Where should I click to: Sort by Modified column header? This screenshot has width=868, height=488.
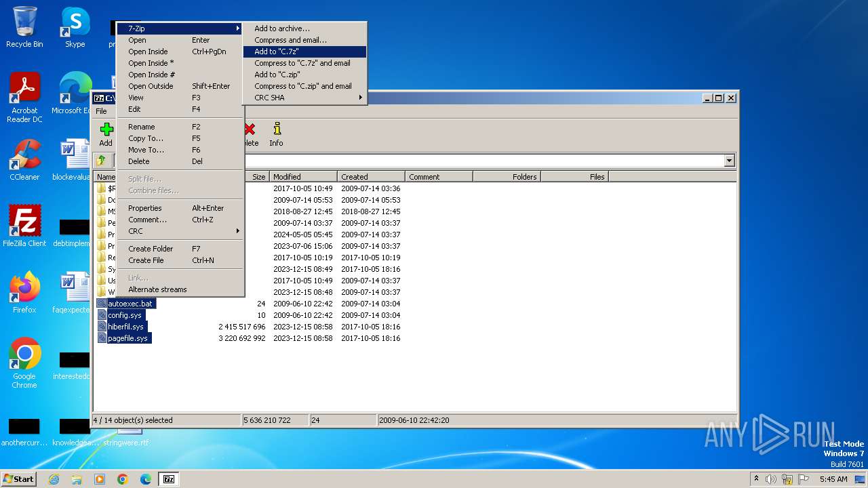[x=303, y=177]
